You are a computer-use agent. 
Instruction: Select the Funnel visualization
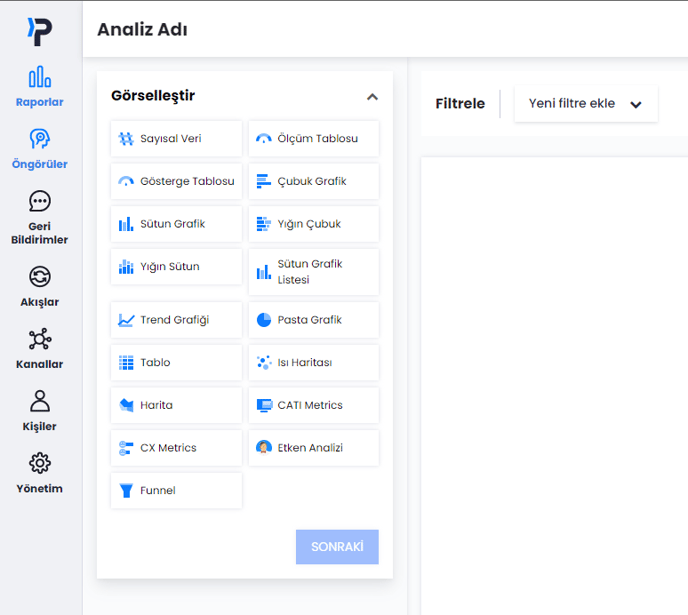click(176, 491)
